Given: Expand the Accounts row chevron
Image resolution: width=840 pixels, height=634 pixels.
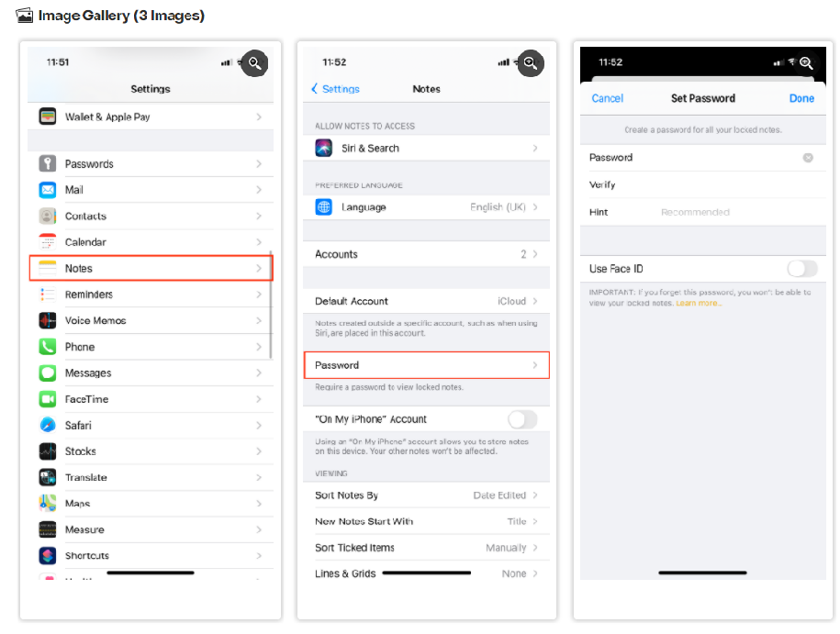Looking at the screenshot, I should tap(534, 254).
